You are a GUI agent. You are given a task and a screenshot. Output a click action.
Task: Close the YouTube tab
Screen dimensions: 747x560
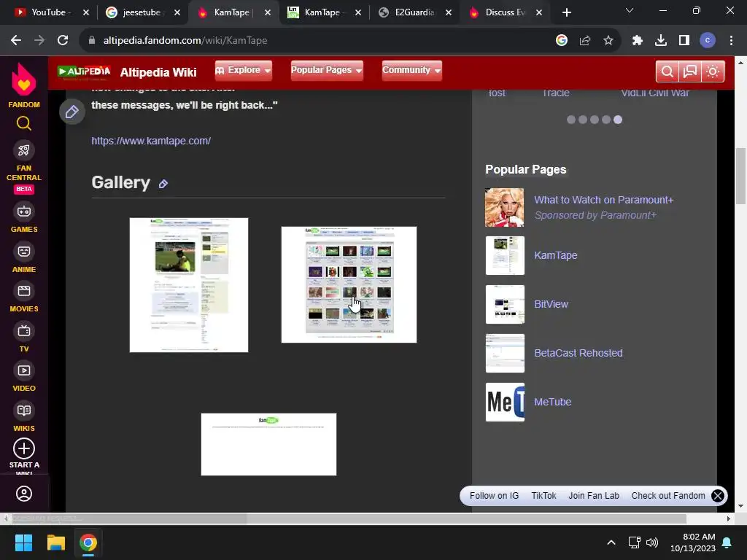86,12
